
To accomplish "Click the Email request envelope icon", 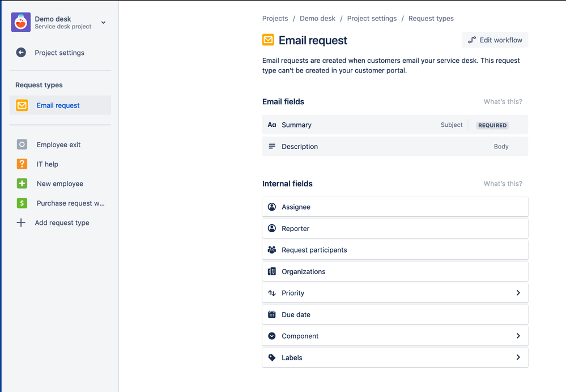I will coord(21,105).
